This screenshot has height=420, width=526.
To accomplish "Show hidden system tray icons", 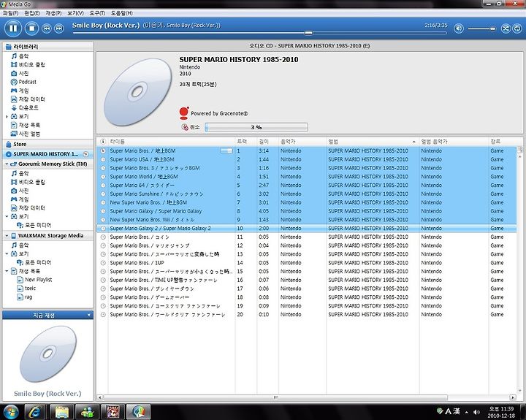I will click(467, 412).
